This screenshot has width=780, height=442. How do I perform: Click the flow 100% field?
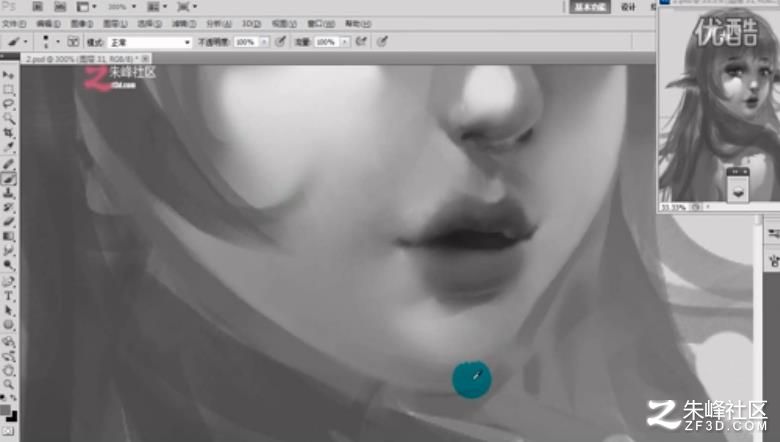coord(327,42)
